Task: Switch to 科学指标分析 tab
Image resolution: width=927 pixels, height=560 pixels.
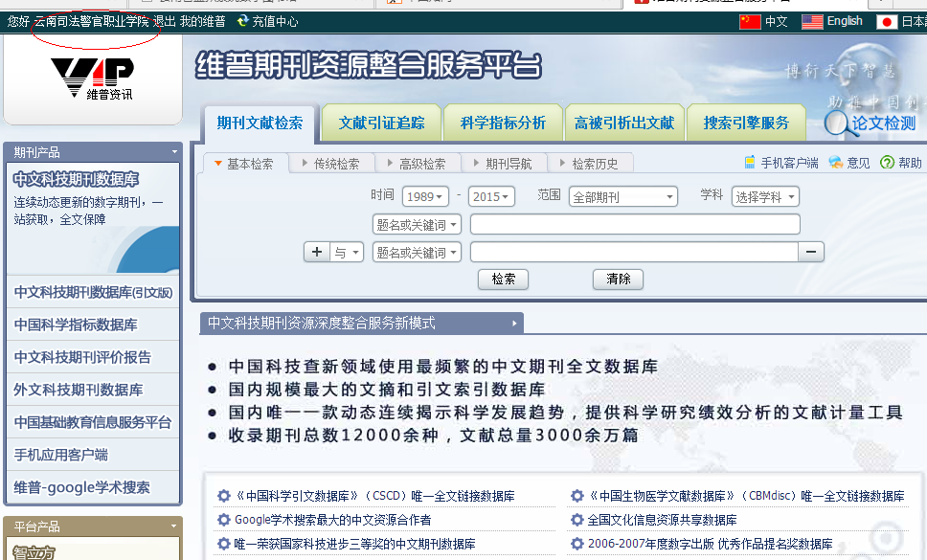Action: click(x=503, y=123)
